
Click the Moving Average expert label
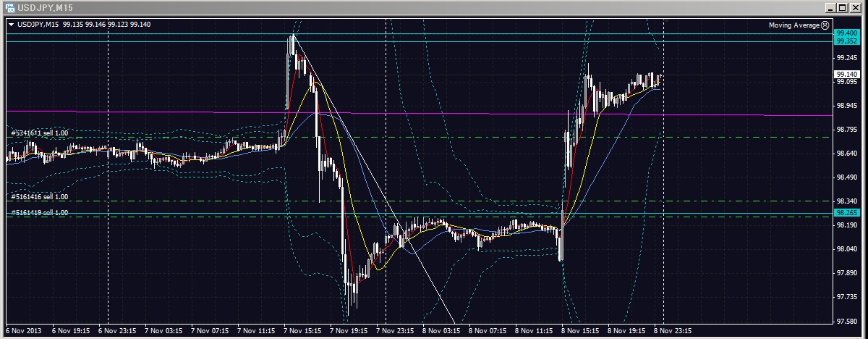(793, 25)
